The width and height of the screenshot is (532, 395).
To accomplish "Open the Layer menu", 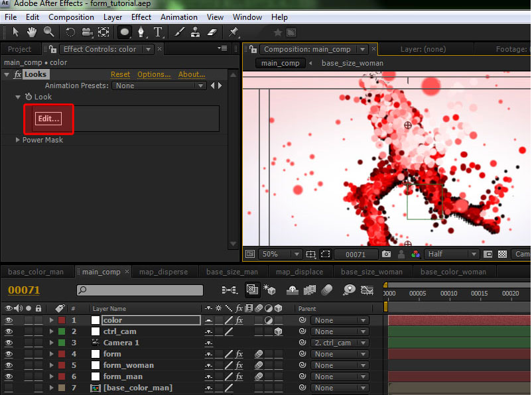I will click(113, 17).
